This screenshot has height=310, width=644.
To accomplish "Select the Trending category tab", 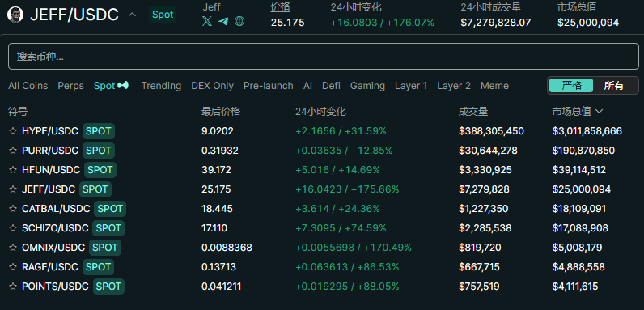I will tap(161, 86).
